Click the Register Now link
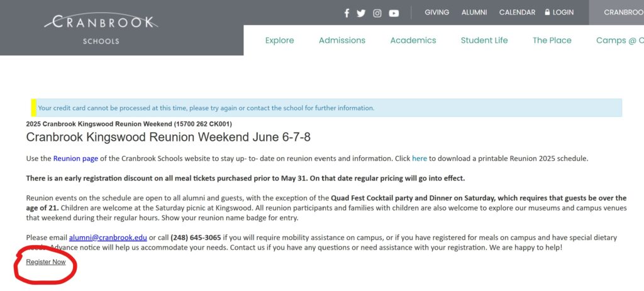The image size is (644, 291). pyautogui.click(x=45, y=262)
